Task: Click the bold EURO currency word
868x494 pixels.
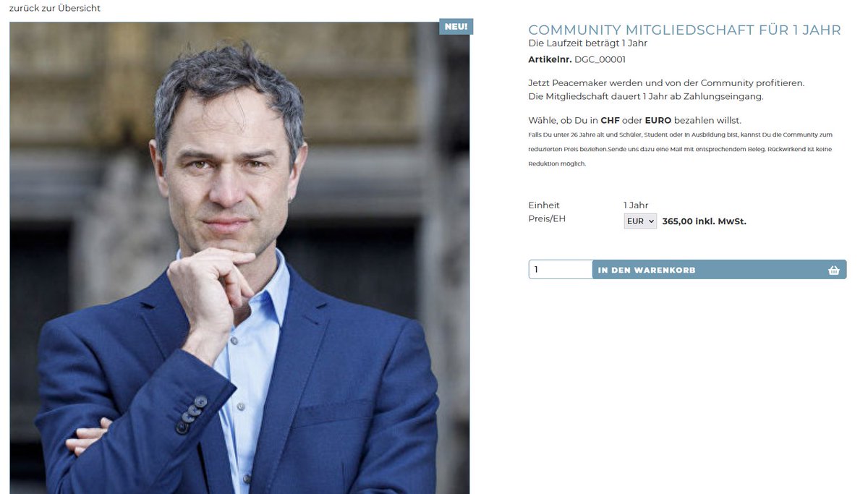Action: [658, 120]
